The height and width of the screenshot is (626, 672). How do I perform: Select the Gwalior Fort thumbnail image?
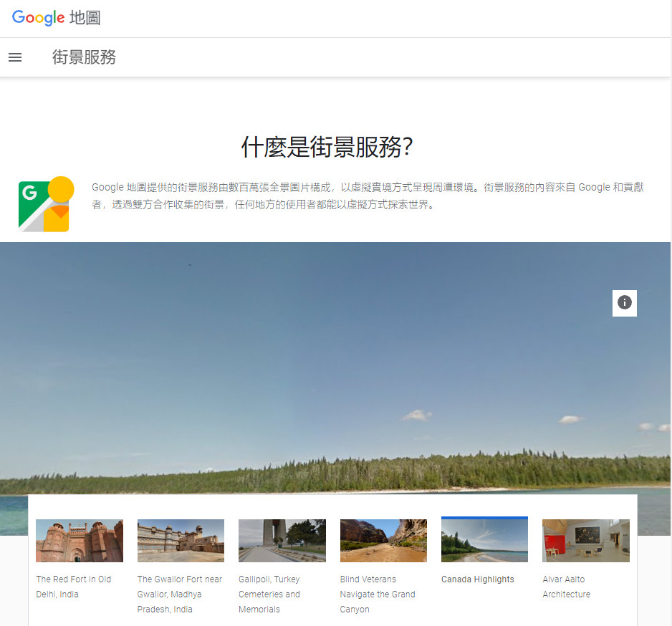[x=181, y=540]
